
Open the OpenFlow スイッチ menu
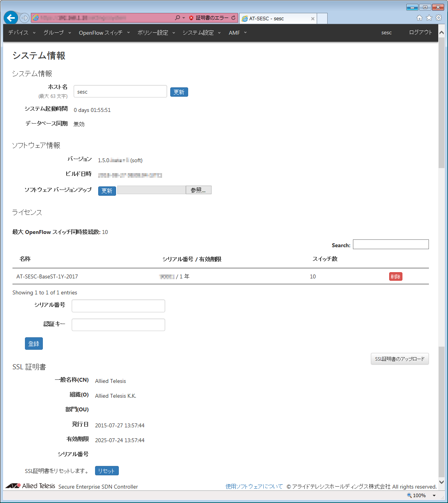click(104, 33)
